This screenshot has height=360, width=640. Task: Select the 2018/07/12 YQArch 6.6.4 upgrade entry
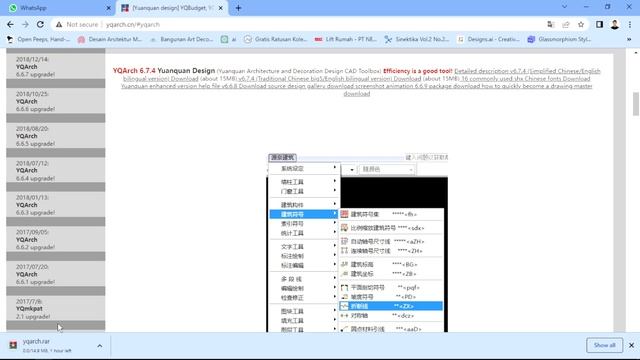coord(56,170)
